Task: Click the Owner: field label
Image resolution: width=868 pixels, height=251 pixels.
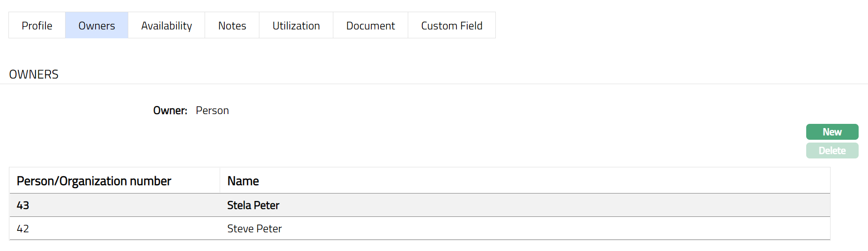Action: [x=170, y=110]
